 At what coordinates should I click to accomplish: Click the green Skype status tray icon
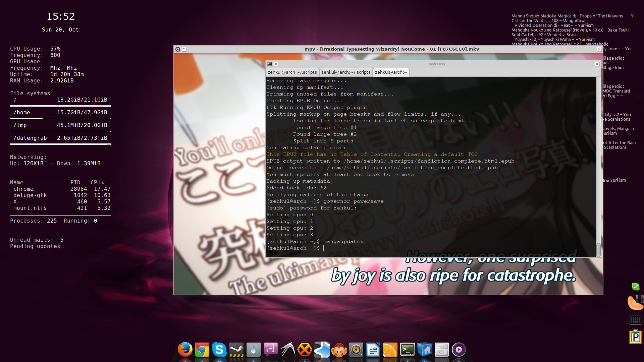coord(635,287)
